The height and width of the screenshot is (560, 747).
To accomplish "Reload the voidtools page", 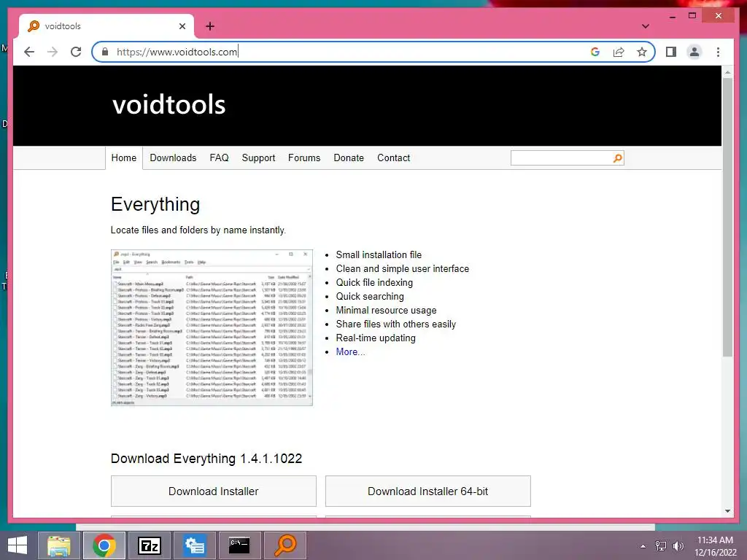I will (x=76, y=52).
